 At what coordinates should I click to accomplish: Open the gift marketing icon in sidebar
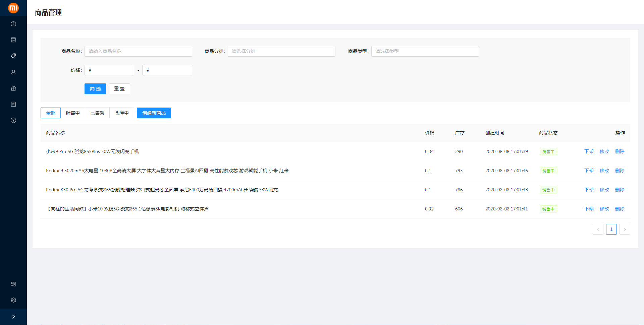pyautogui.click(x=13, y=88)
